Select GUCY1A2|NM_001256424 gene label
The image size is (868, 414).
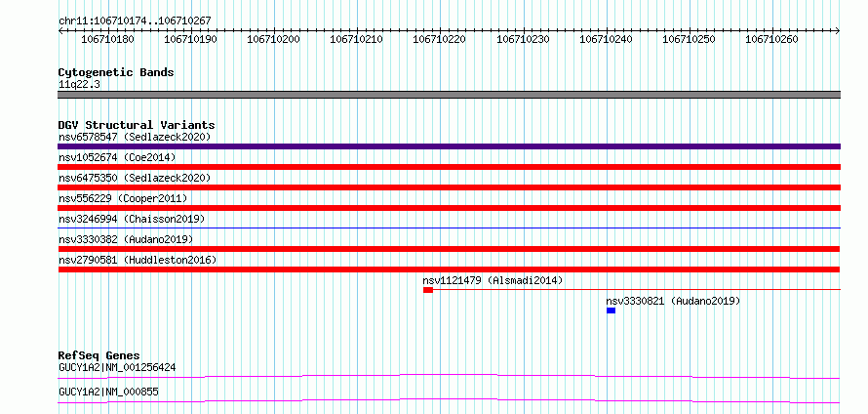click(117, 367)
